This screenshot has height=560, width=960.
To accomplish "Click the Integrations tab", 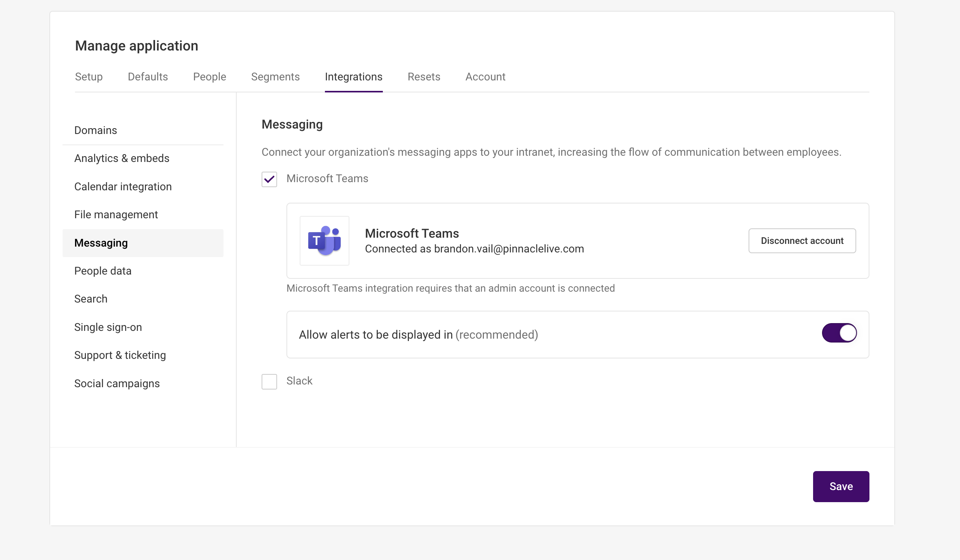I will [x=354, y=77].
